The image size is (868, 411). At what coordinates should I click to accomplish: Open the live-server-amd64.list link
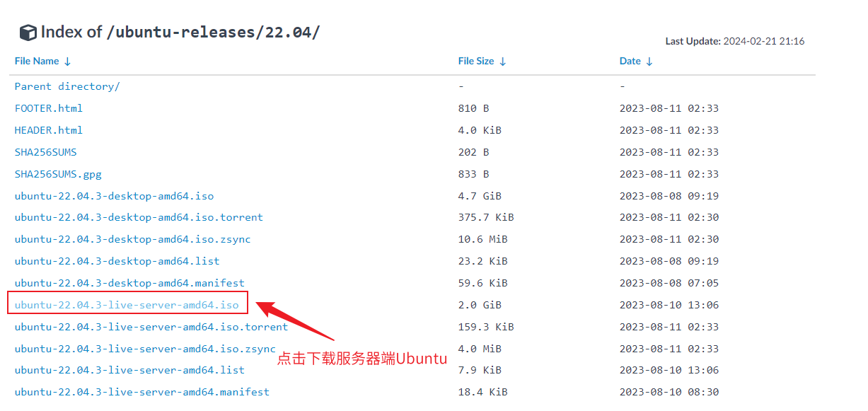(129, 370)
